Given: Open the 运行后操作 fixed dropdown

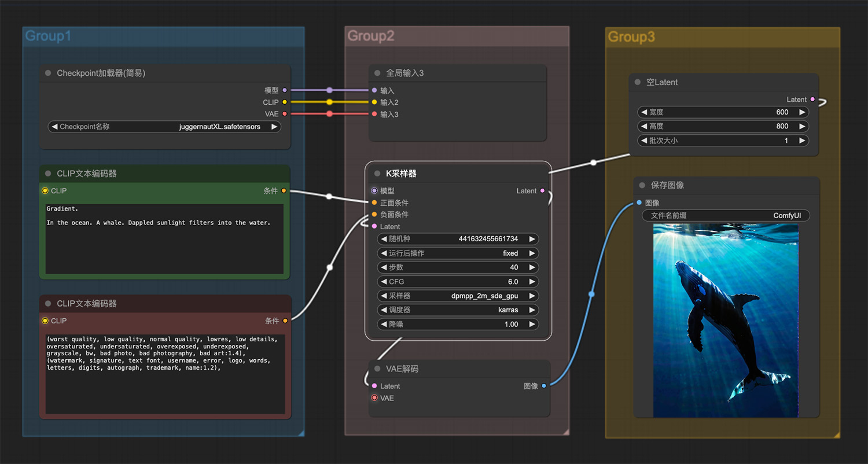Looking at the screenshot, I should [x=458, y=253].
